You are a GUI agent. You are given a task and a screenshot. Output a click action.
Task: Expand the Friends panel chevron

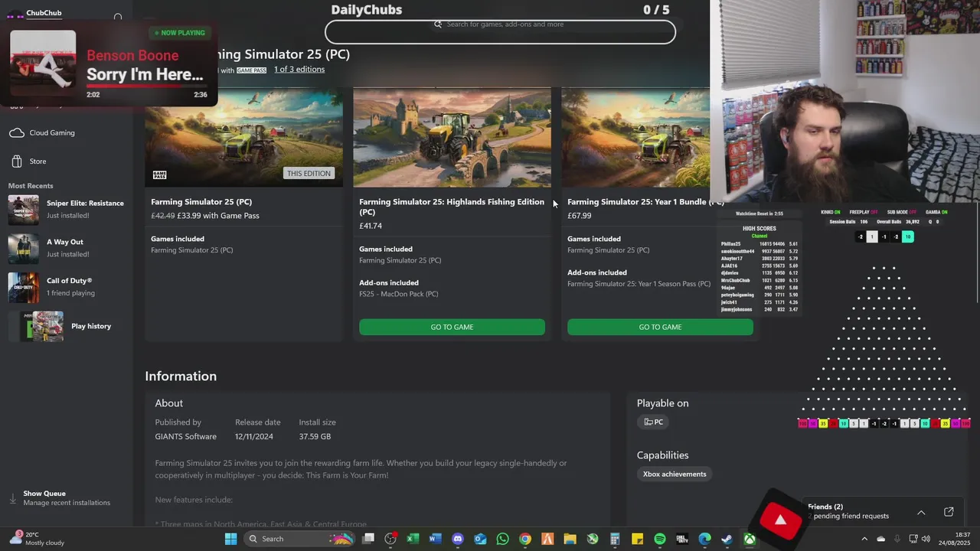921,512
